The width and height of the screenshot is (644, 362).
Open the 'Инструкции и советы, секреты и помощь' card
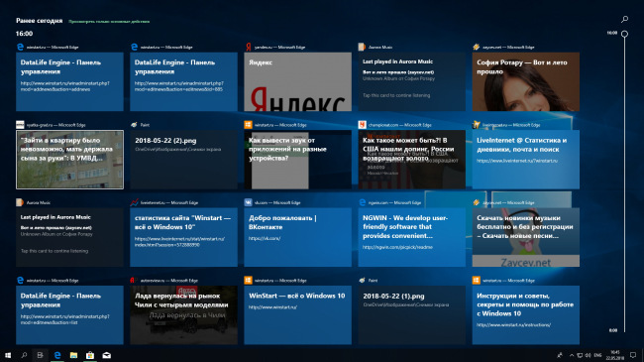click(526, 315)
